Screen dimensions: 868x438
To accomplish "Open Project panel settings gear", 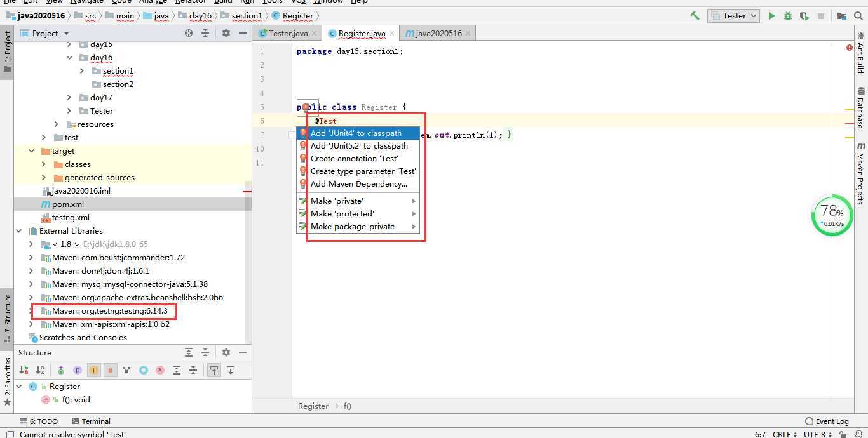I will tap(226, 33).
